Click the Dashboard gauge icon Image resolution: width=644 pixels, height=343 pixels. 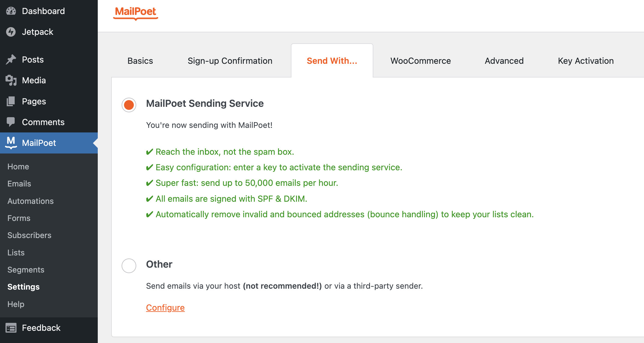(x=11, y=11)
